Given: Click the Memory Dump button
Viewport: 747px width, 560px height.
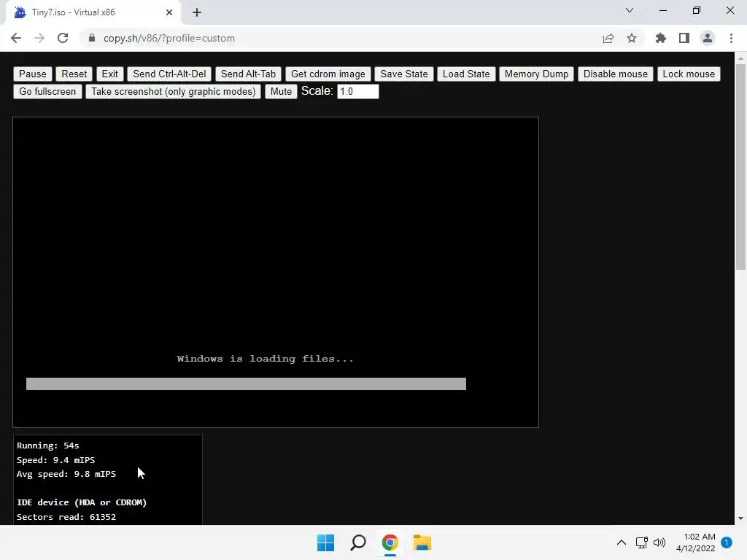Looking at the screenshot, I should (x=536, y=74).
